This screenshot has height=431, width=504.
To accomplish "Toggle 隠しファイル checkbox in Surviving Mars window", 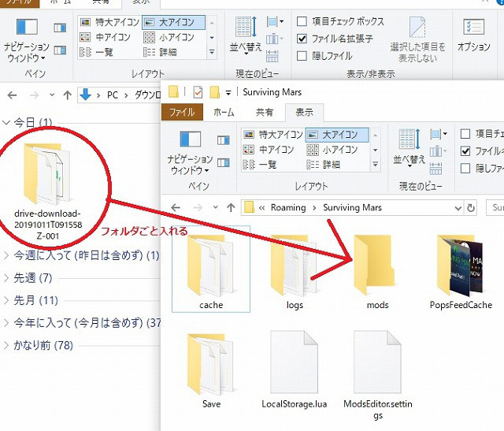I will pos(465,168).
